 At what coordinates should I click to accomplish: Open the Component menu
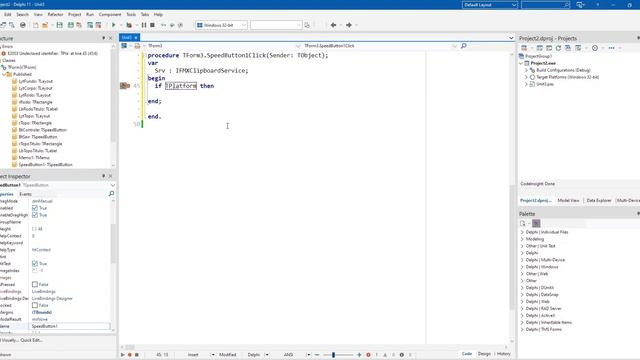110,14
